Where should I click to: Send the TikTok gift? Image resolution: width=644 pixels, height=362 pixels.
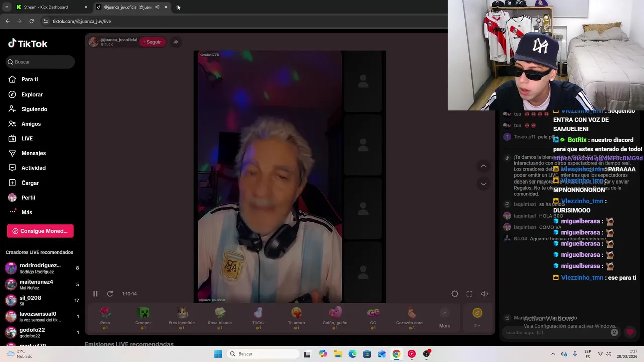point(258,318)
